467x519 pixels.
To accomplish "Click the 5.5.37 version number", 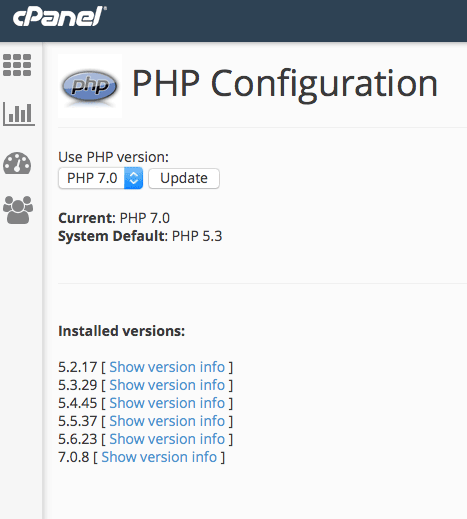I will (77, 421).
